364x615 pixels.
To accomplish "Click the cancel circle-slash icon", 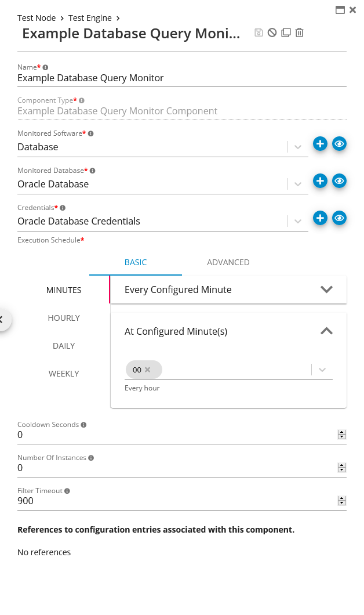I will coord(272,32).
